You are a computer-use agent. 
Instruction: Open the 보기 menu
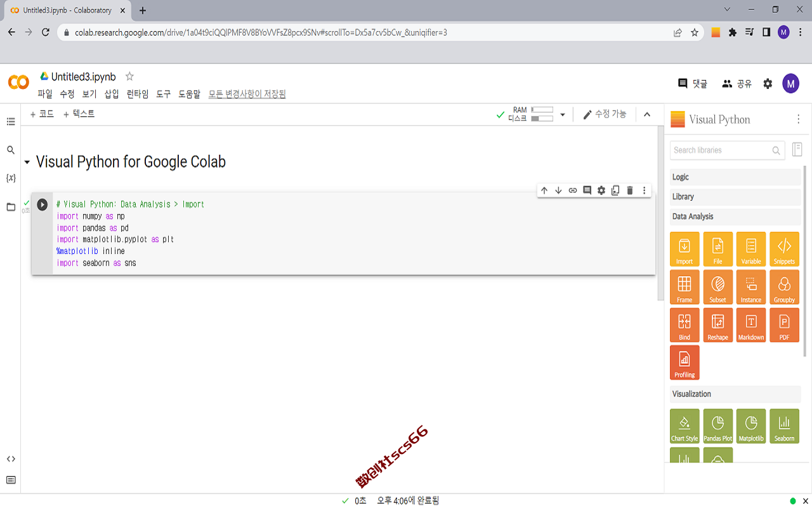(89, 94)
